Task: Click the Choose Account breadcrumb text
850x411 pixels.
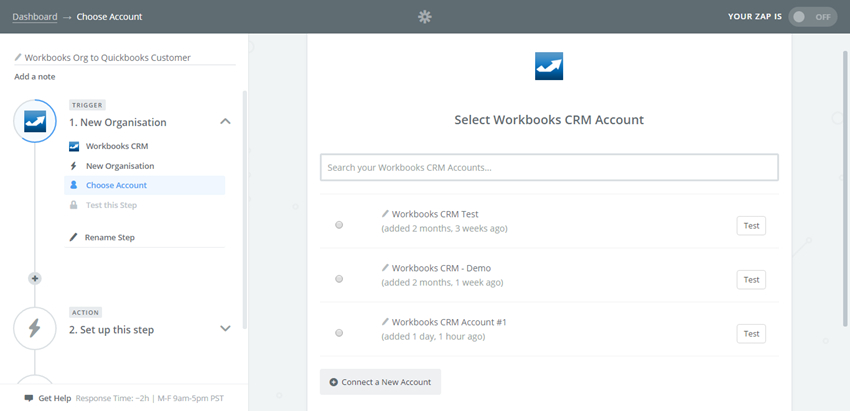Action: tap(110, 17)
